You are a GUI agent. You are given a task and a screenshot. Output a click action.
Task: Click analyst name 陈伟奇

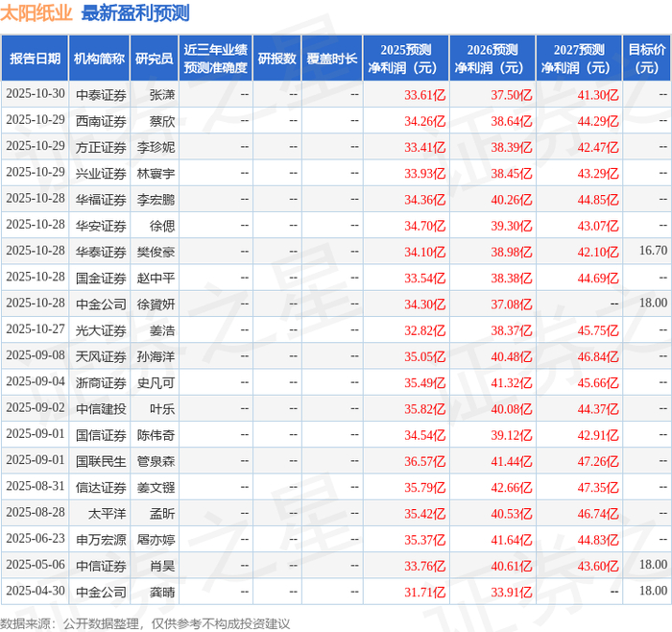point(156,435)
